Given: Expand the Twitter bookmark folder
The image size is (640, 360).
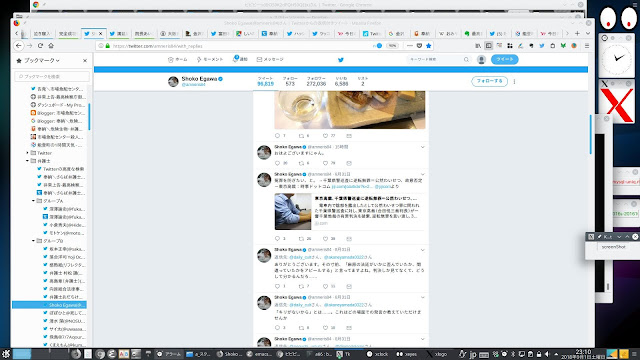Looking at the screenshot, I should tap(27, 153).
